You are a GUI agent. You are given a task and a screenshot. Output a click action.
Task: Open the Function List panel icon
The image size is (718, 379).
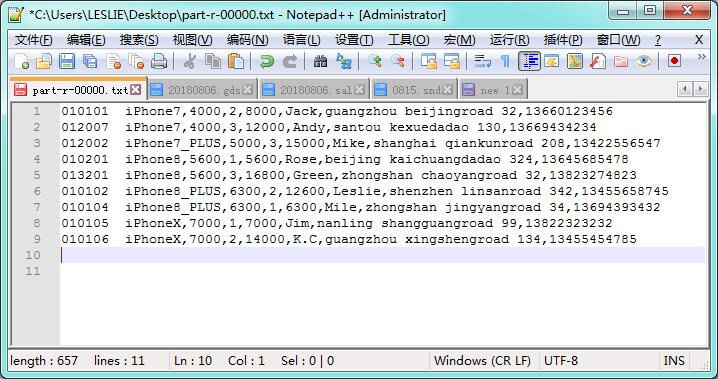coord(598,61)
